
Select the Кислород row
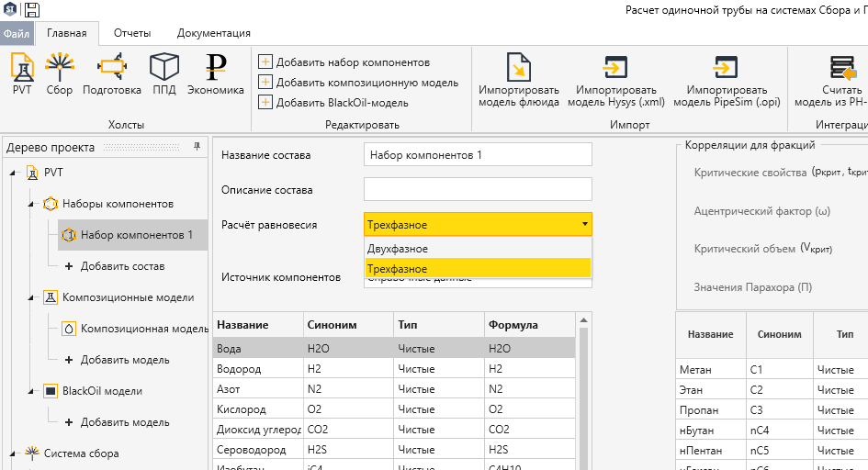click(394, 409)
